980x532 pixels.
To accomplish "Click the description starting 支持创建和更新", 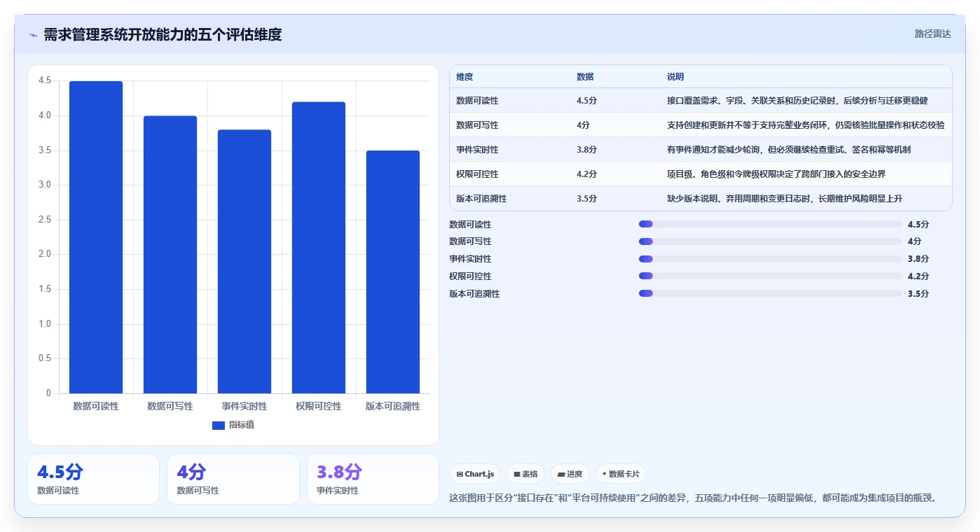I will coord(806,125).
